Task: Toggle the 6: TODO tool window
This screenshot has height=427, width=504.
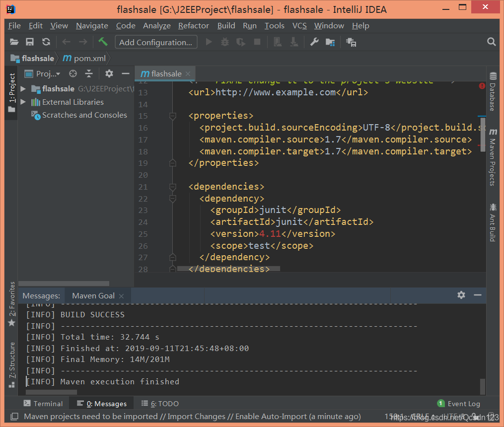Action: (160, 404)
